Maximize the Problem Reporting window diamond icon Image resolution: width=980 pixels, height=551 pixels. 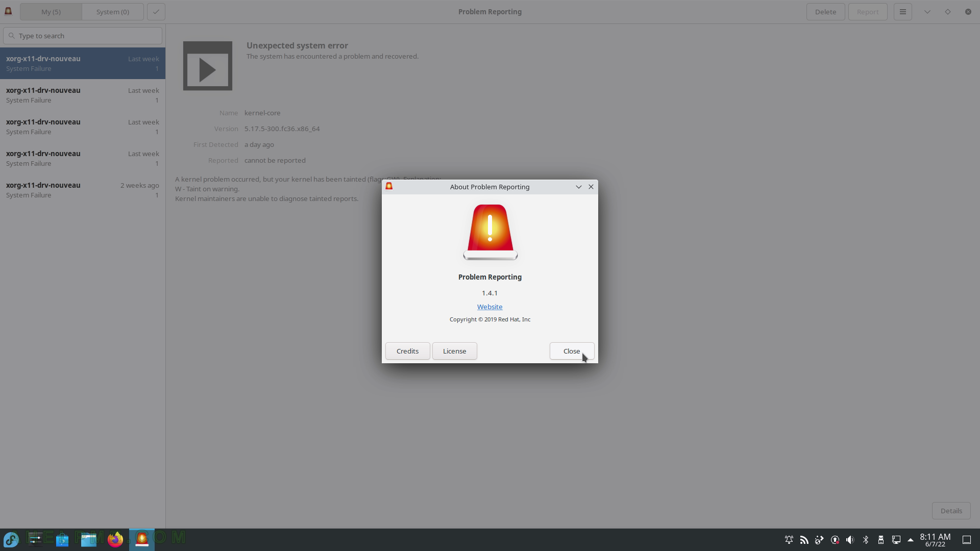coord(948,12)
